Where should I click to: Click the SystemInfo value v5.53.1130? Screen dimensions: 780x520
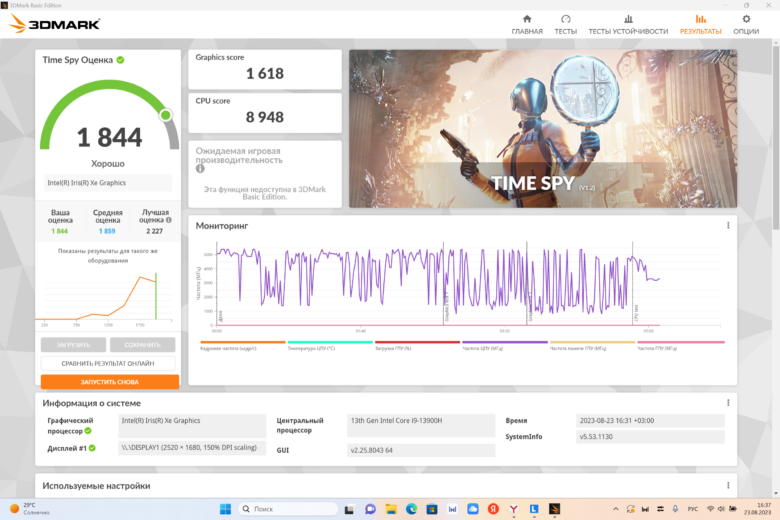650,436
